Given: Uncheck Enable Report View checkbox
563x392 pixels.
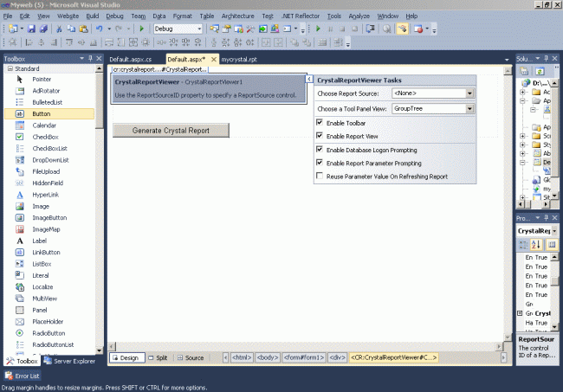Looking at the screenshot, I should pos(320,136).
